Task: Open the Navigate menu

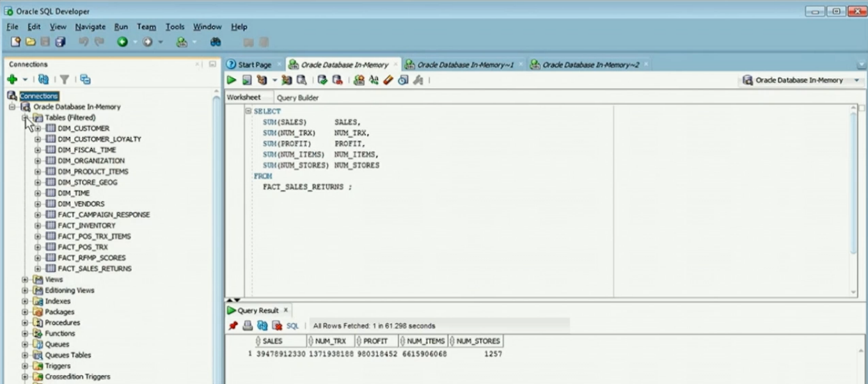Action: point(90,27)
